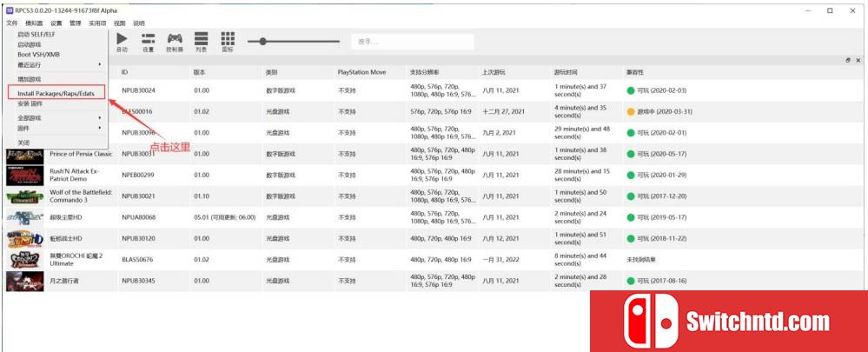Select the 蚯蚓战士HD game thumbnail

[25, 238]
